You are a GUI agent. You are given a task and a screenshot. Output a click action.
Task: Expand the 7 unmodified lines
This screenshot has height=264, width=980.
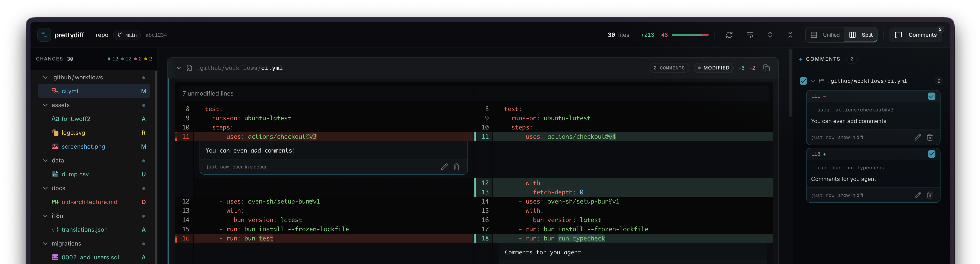[x=474, y=93]
